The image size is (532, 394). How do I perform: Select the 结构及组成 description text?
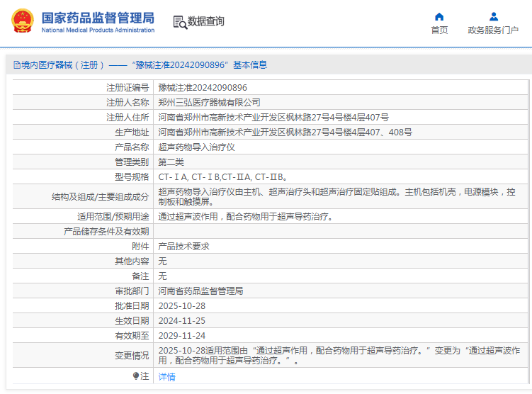337,197
